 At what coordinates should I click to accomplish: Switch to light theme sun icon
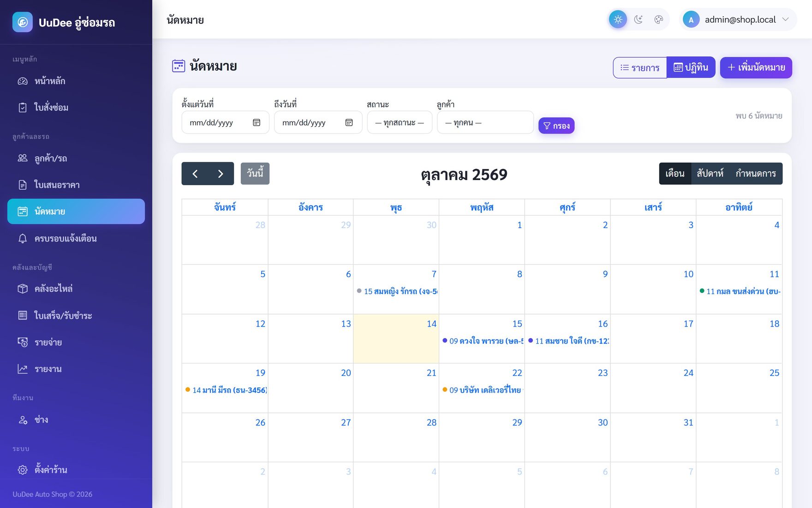[x=618, y=19]
